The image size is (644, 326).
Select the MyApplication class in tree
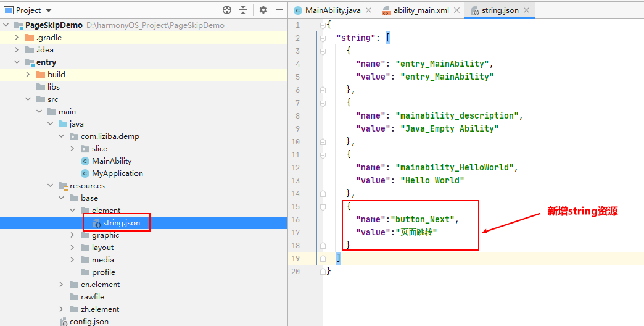(117, 173)
